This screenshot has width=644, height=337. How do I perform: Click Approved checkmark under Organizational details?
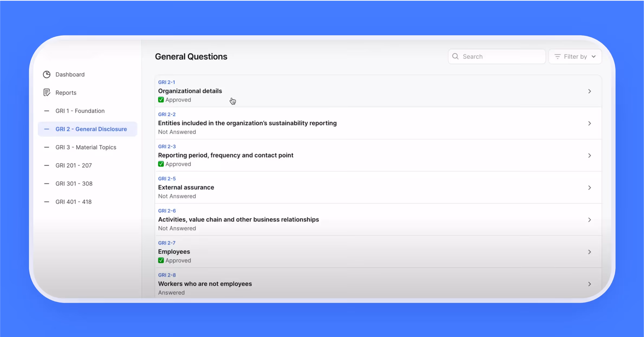click(161, 100)
